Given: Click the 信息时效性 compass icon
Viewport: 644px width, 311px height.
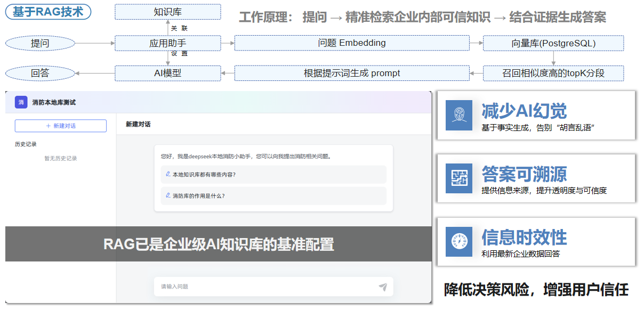Looking at the screenshot, I should (x=459, y=241).
